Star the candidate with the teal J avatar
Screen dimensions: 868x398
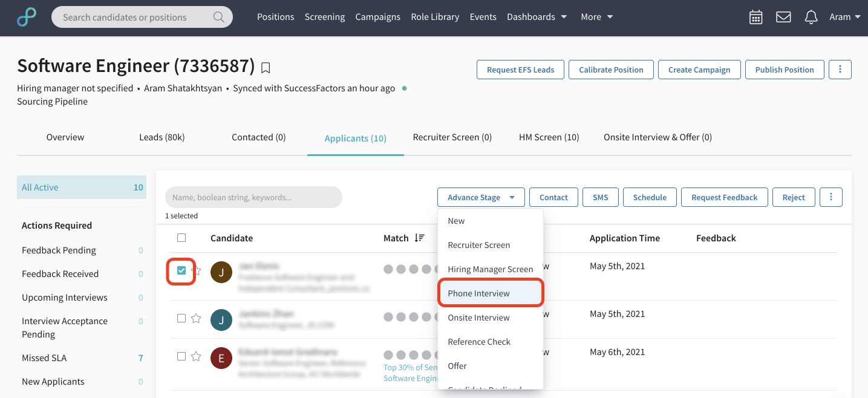tap(196, 318)
